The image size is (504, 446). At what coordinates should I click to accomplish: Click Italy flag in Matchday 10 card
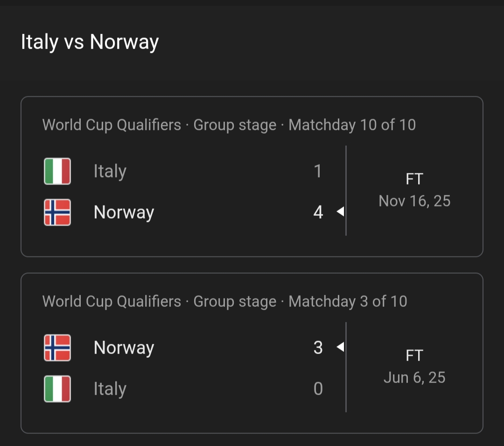pos(57,171)
